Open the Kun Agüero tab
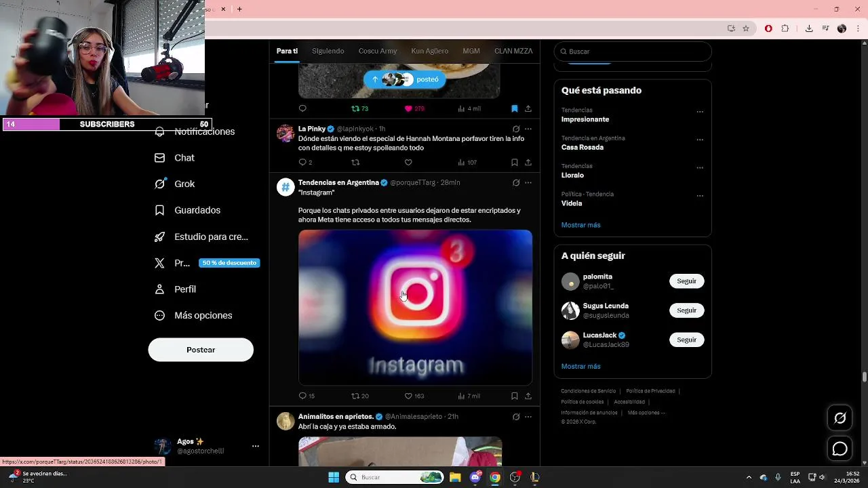Image resolution: width=868 pixels, height=488 pixels. pos(429,51)
